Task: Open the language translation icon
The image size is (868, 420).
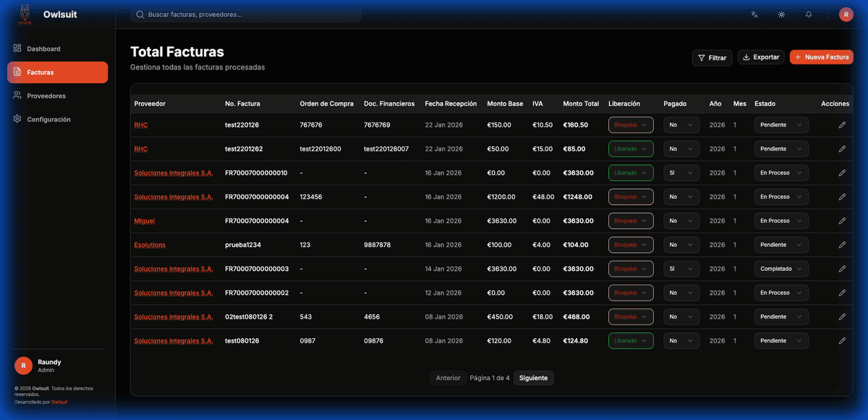Action: 754,14
